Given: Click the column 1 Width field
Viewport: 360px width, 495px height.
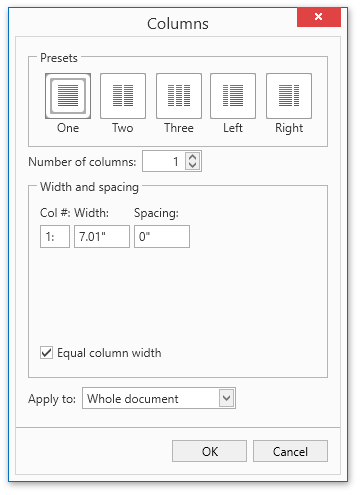Looking at the screenshot, I should pos(102,237).
